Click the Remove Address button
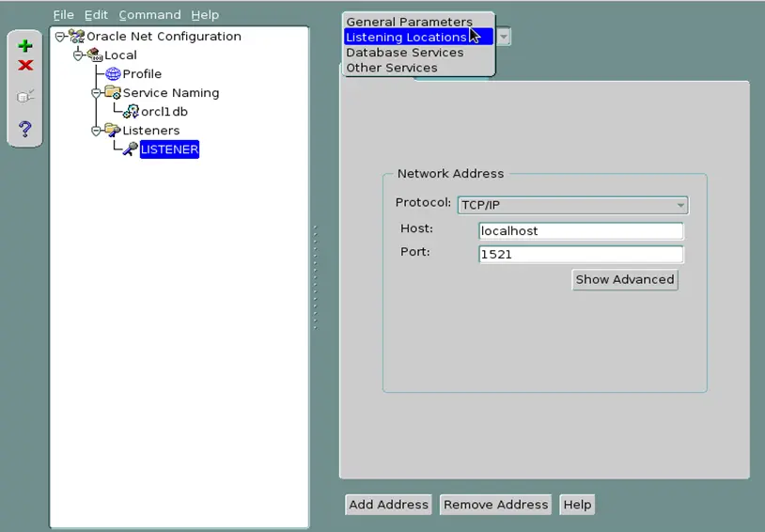Viewport: 765px width, 532px height. click(x=495, y=505)
